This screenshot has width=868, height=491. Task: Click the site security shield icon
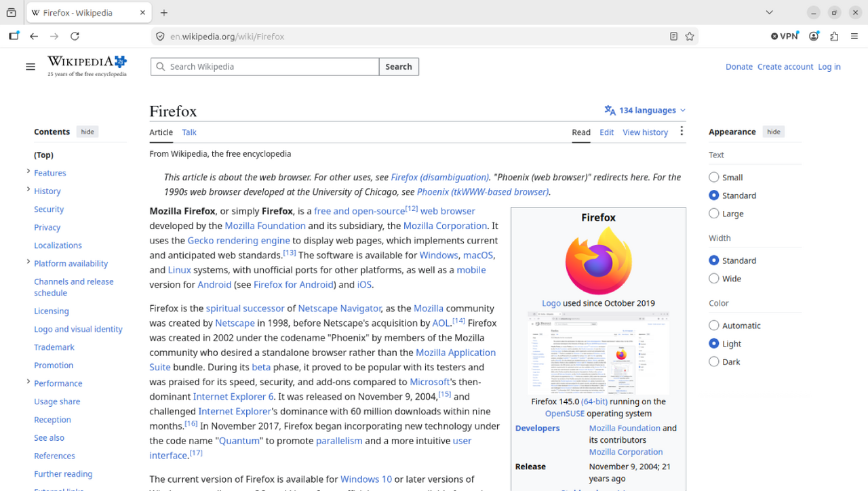click(x=160, y=37)
